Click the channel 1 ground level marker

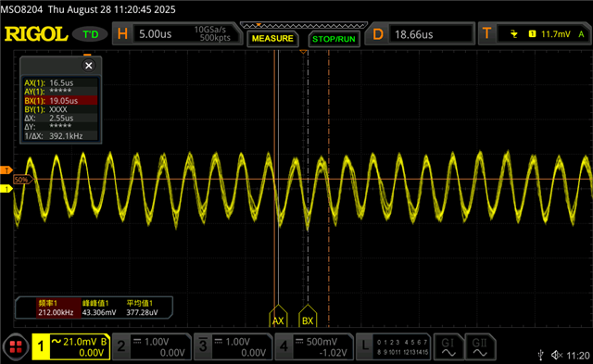[6, 188]
